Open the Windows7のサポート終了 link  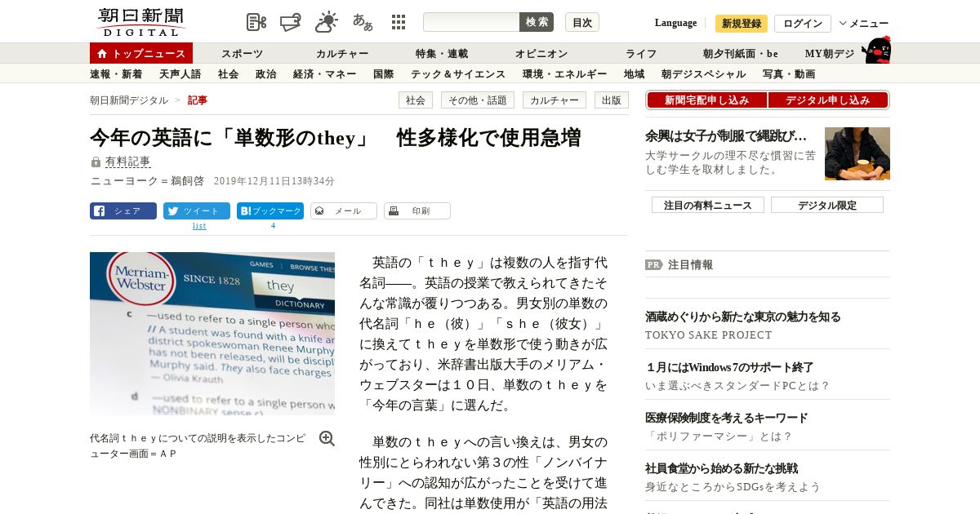(729, 367)
